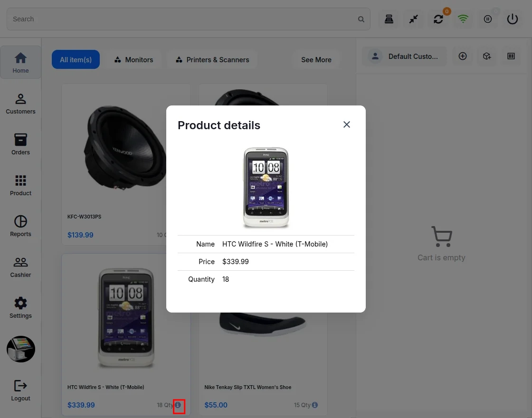Click the HTC Wildfire S card image
532x418 pixels.
(x=126, y=318)
